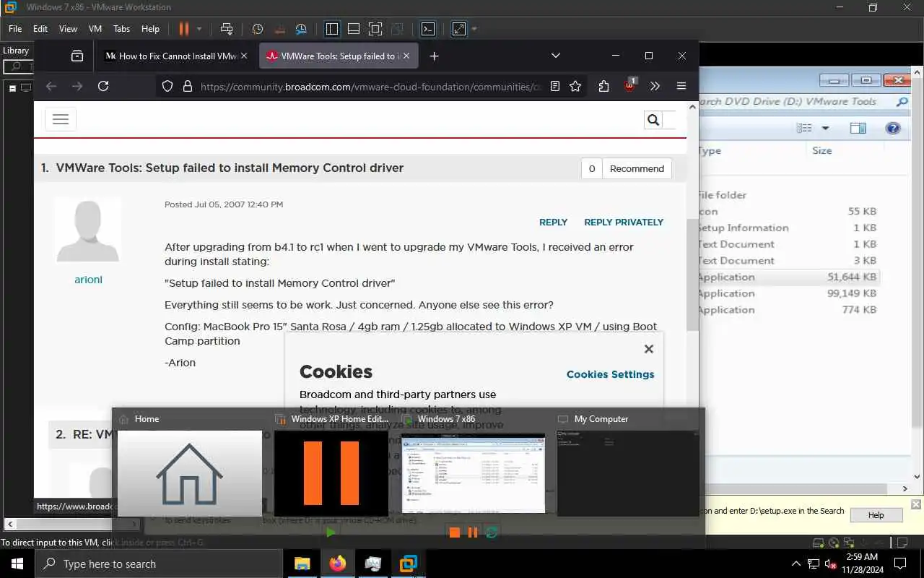
Task: Expand the Broadcom site hamburger navigation
Action: (61, 119)
